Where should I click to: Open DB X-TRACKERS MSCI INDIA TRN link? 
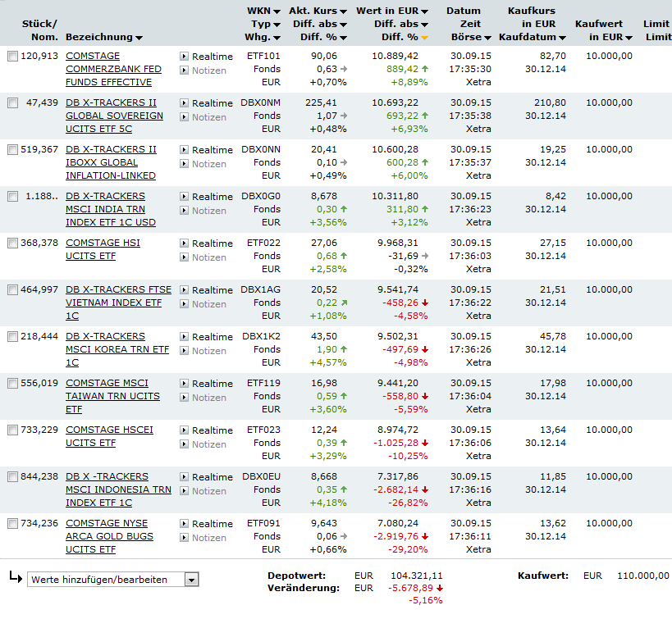pyautogui.click(x=111, y=209)
